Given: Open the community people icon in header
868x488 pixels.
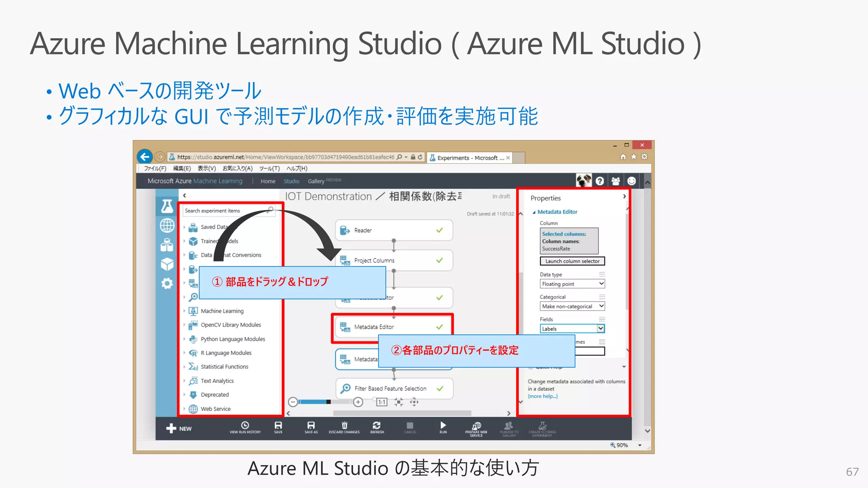Looking at the screenshot, I should click(x=616, y=181).
